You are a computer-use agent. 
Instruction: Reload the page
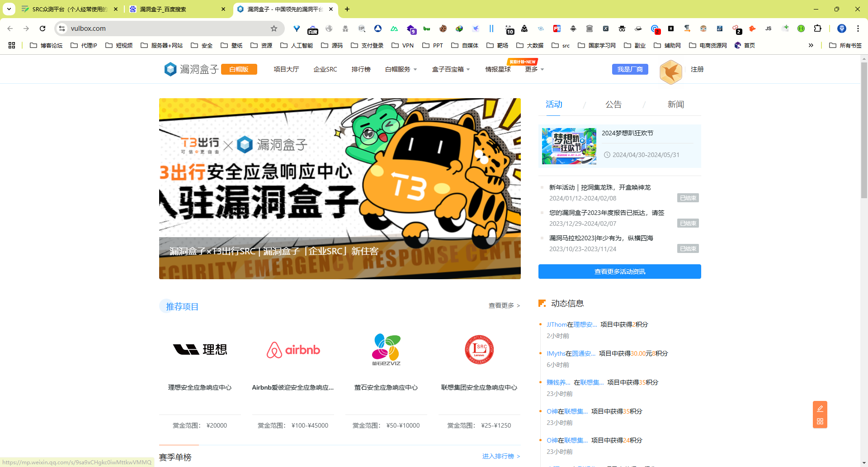pyautogui.click(x=42, y=29)
